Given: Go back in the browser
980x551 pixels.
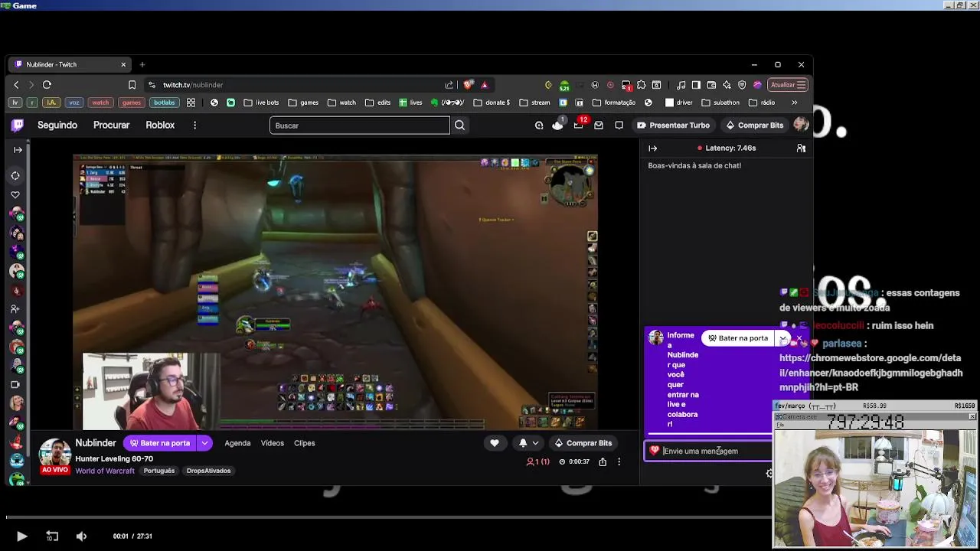Looking at the screenshot, I should click(x=16, y=85).
